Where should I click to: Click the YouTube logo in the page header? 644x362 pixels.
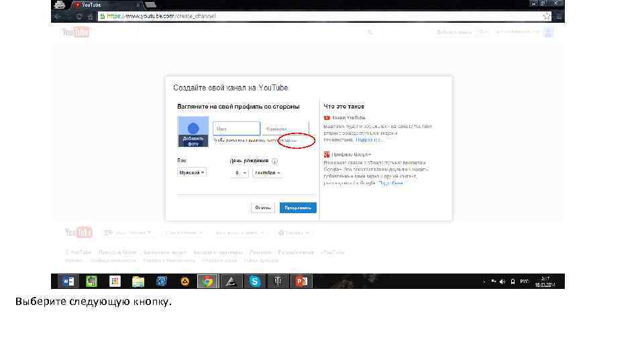click(76, 32)
